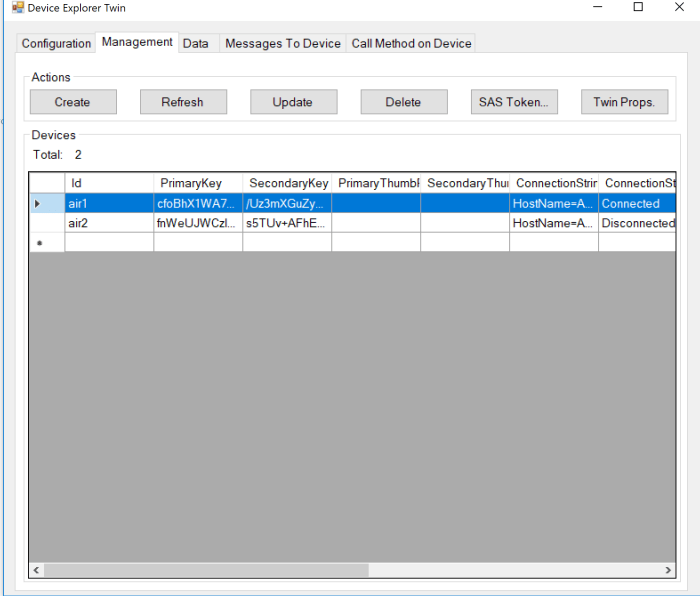Sort by SecondaryKey column header

[287, 183]
